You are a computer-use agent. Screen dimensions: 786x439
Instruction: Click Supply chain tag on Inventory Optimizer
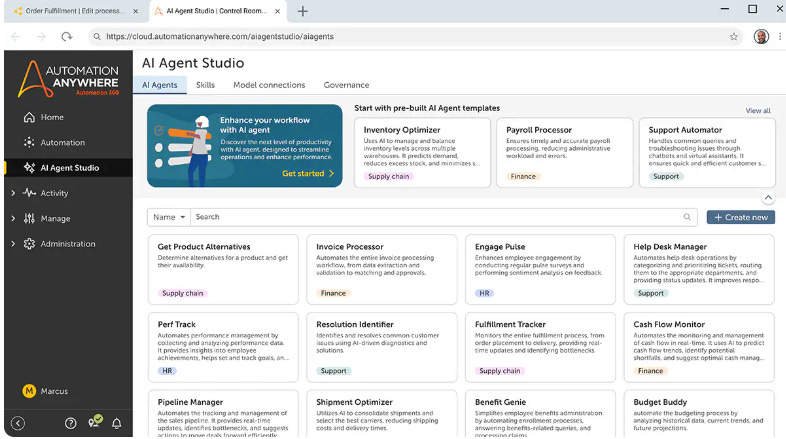tap(388, 176)
